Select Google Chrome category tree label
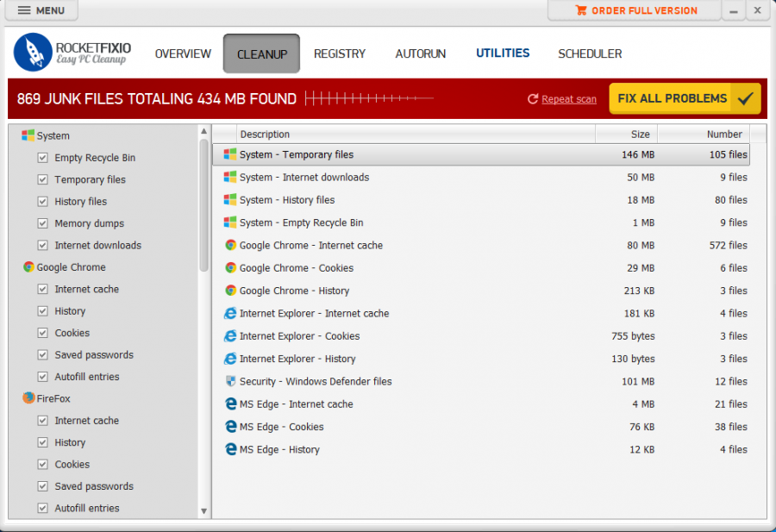Screen dimensions: 776x532 point(71,267)
